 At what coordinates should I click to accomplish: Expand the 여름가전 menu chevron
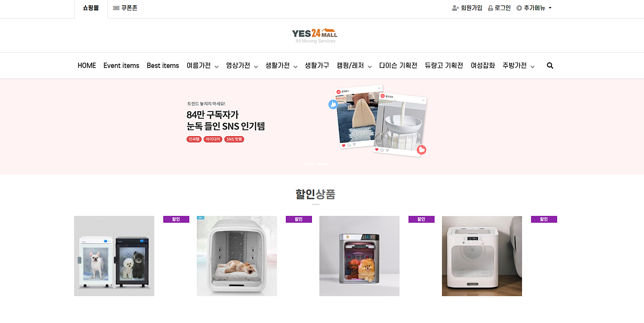coord(217,66)
